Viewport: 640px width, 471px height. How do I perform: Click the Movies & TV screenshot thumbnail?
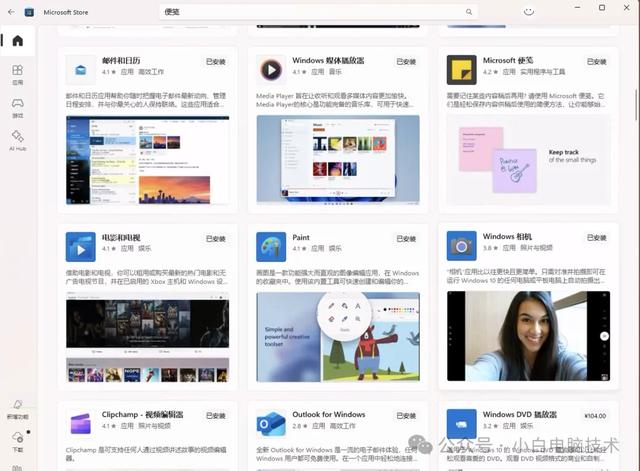(x=147, y=337)
